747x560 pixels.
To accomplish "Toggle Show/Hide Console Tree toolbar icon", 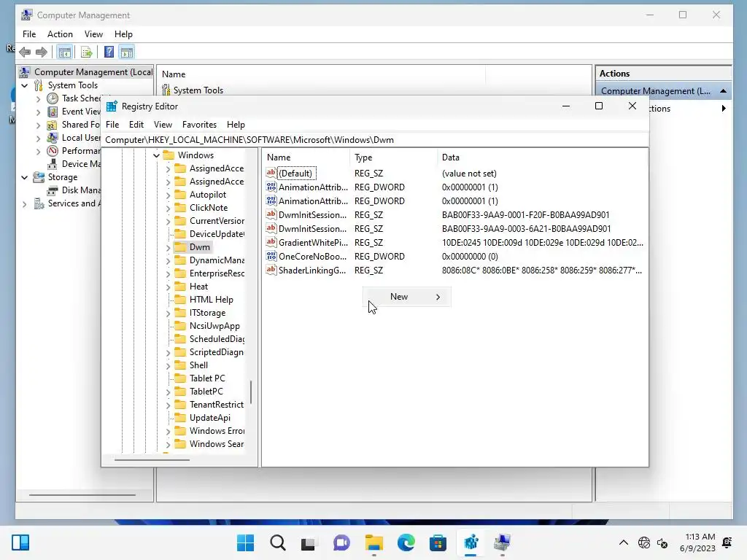I will pos(64,52).
